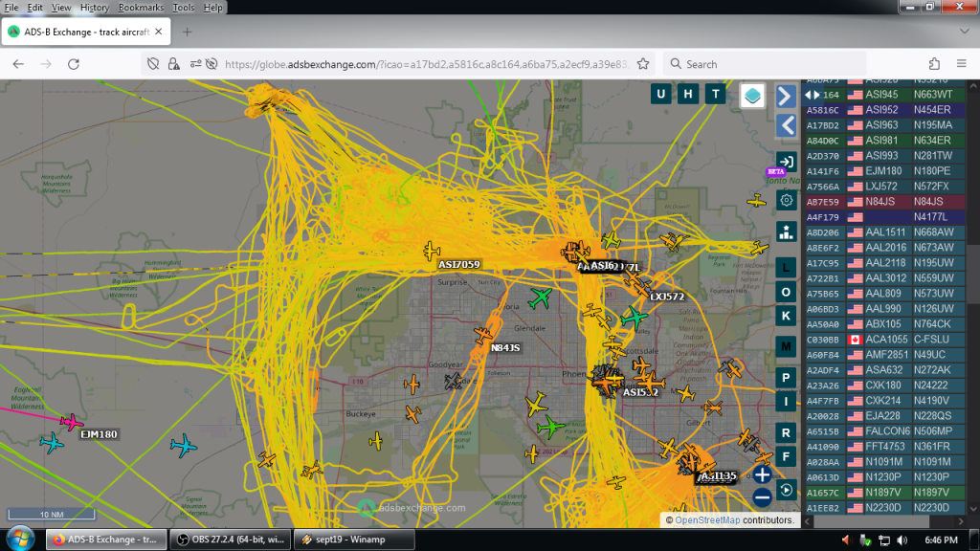Image resolution: width=980 pixels, height=551 pixels.
Task: Select the N84JS row in aircraft table
Action: coord(885,202)
